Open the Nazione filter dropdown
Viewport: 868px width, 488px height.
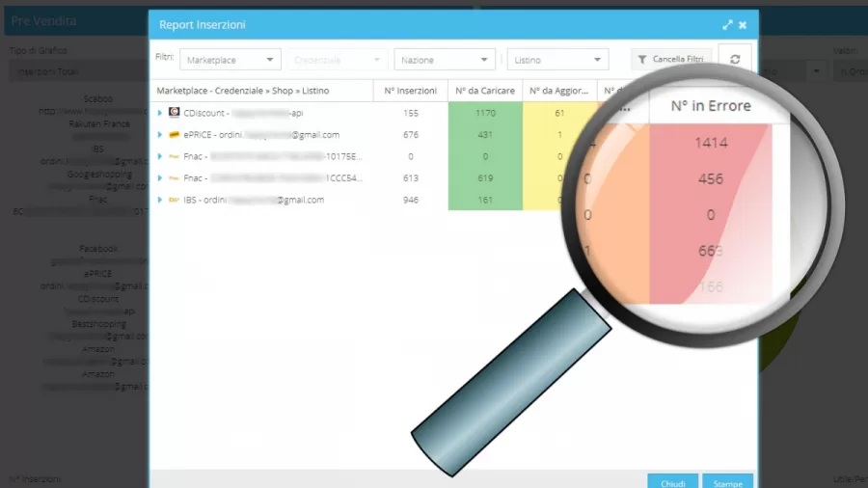coord(445,60)
